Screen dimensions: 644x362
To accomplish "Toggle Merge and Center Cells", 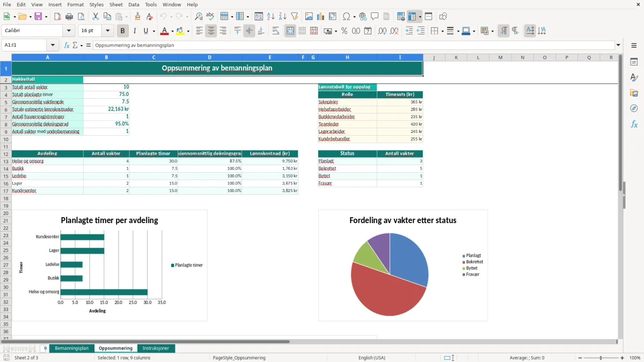I will [x=290, y=31].
